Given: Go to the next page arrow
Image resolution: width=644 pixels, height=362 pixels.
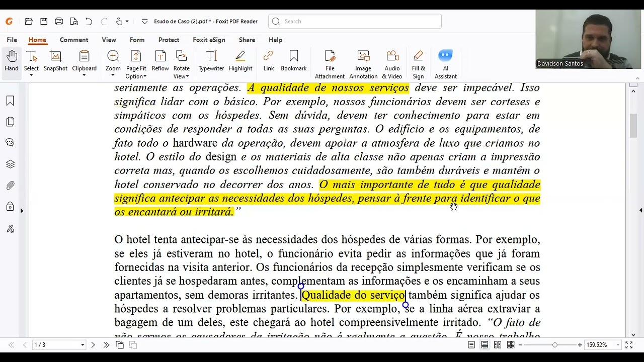Looking at the screenshot, I should 93,345.
